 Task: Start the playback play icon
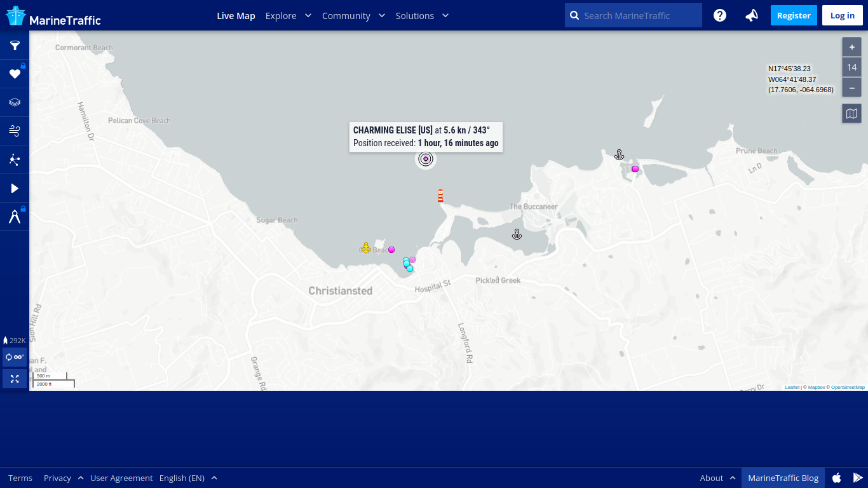[15, 188]
